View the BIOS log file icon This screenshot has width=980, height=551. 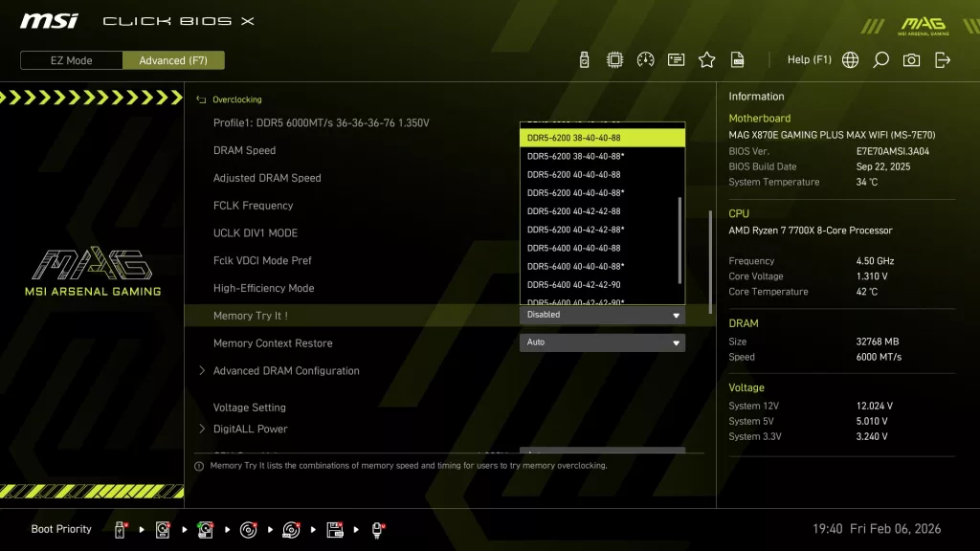coord(737,58)
